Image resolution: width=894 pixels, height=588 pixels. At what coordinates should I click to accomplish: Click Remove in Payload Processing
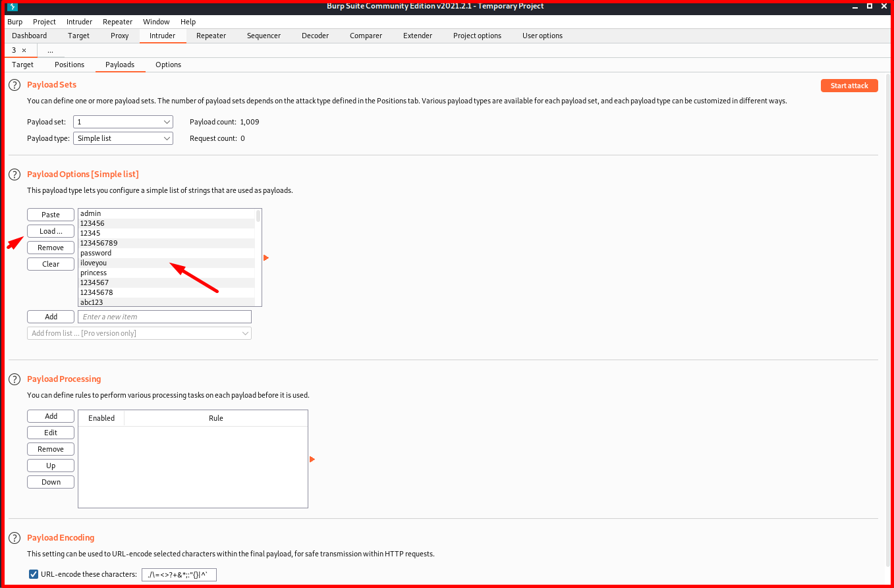coord(51,449)
